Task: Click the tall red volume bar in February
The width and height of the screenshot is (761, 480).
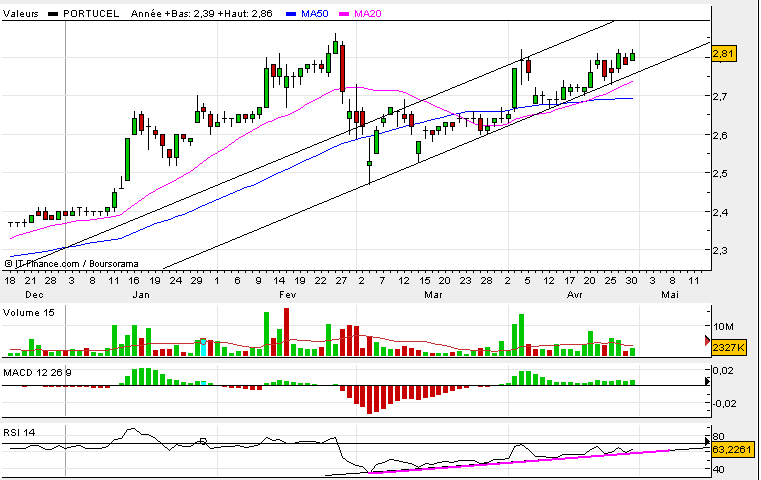Action: (x=286, y=332)
